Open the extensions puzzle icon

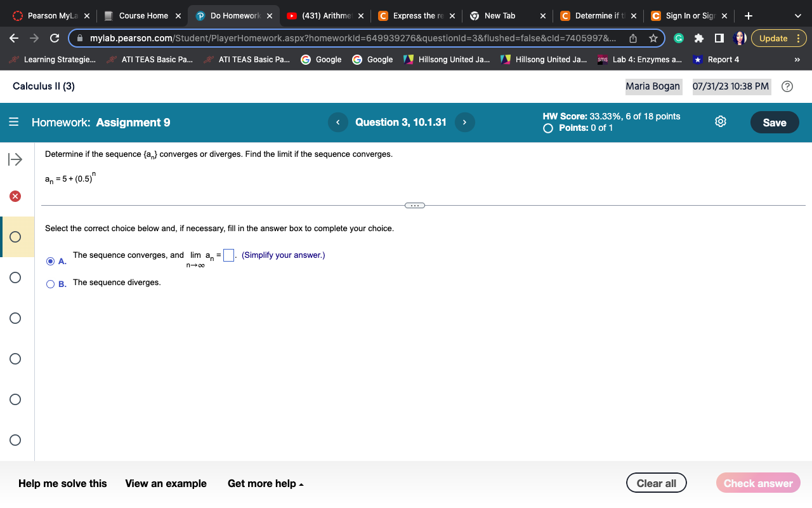699,38
